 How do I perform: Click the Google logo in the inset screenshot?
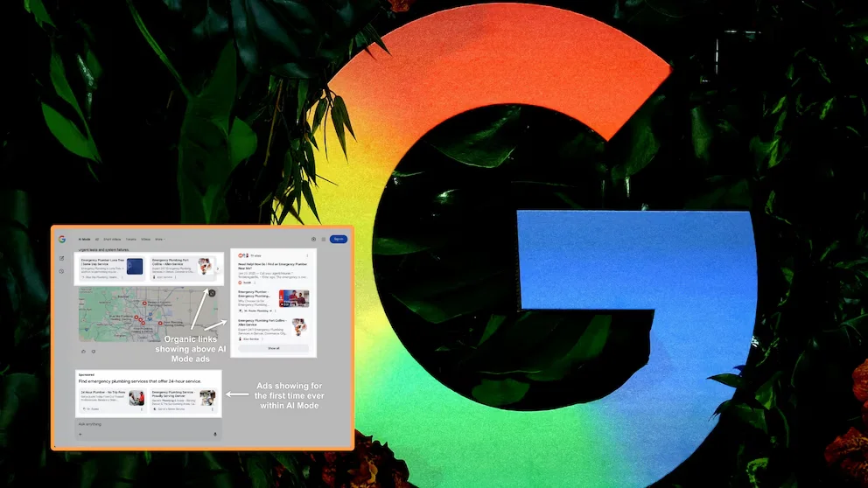tap(62, 239)
